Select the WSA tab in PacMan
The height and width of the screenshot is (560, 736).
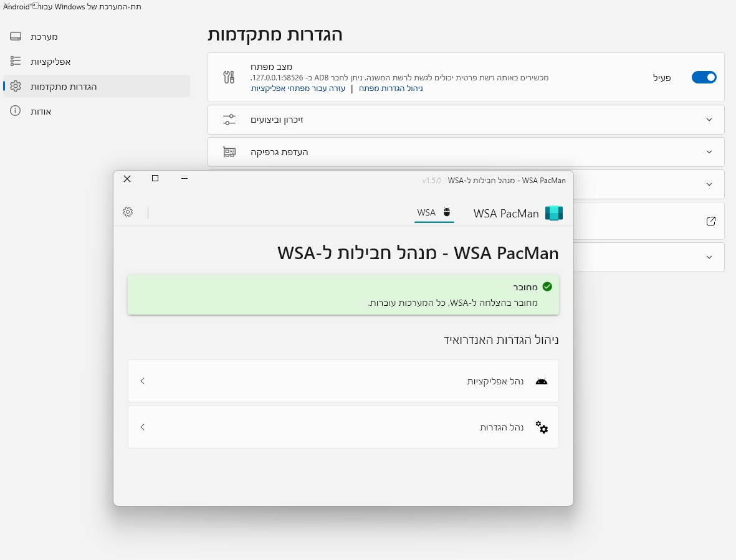434,212
